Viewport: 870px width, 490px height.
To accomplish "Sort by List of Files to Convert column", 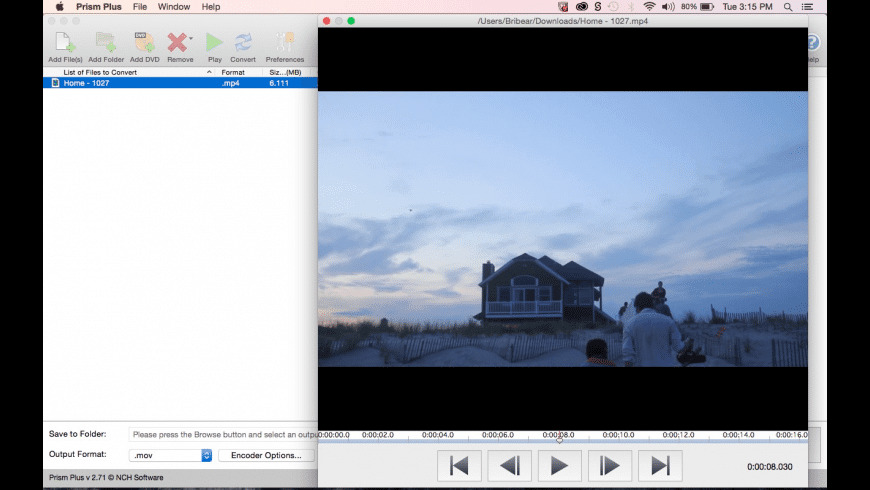I will (x=130, y=72).
